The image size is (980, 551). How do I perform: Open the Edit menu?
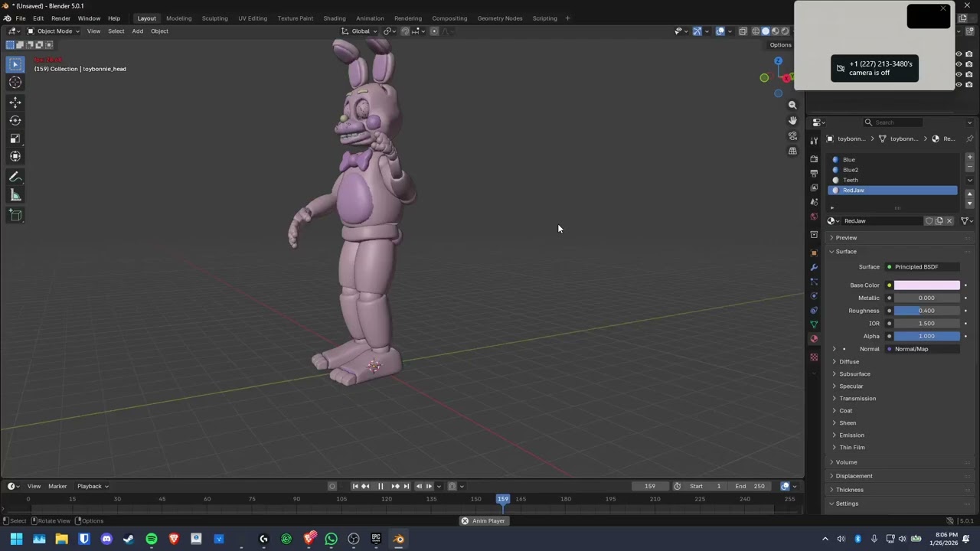[x=38, y=18]
